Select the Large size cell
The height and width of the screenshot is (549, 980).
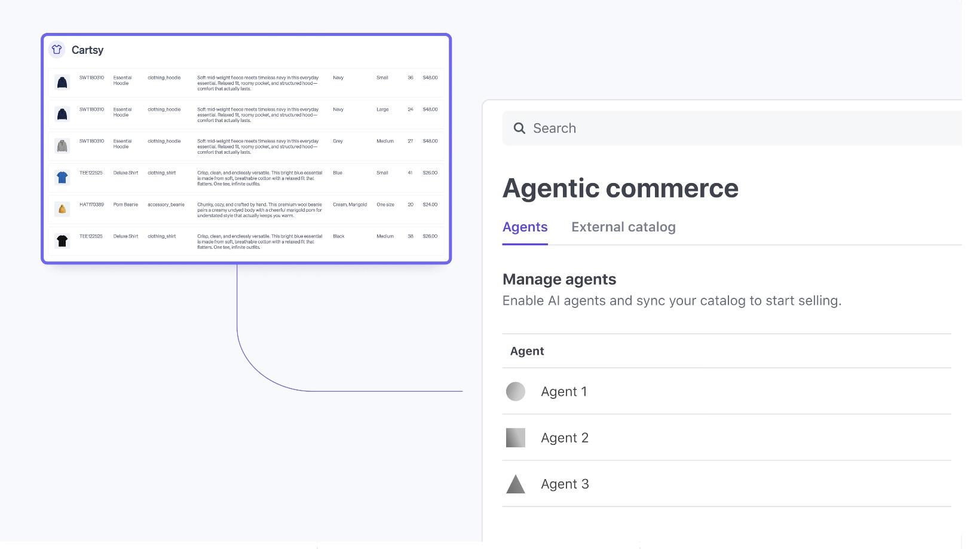pos(382,109)
